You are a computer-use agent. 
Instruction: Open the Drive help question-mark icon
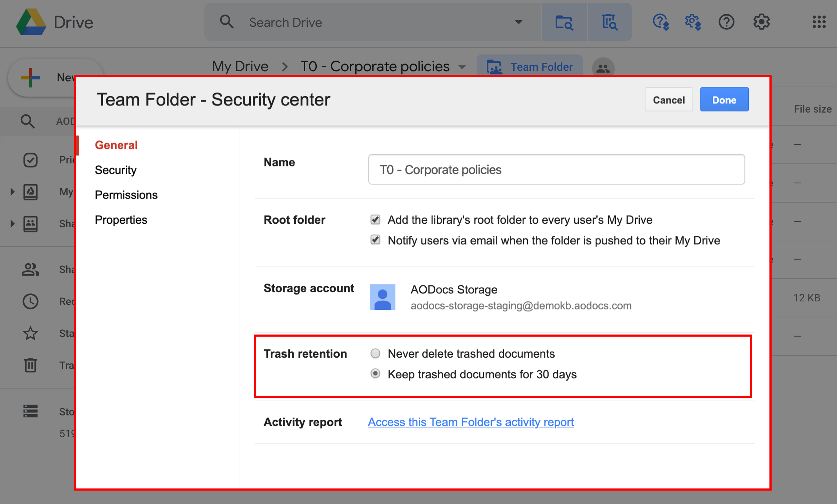726,22
